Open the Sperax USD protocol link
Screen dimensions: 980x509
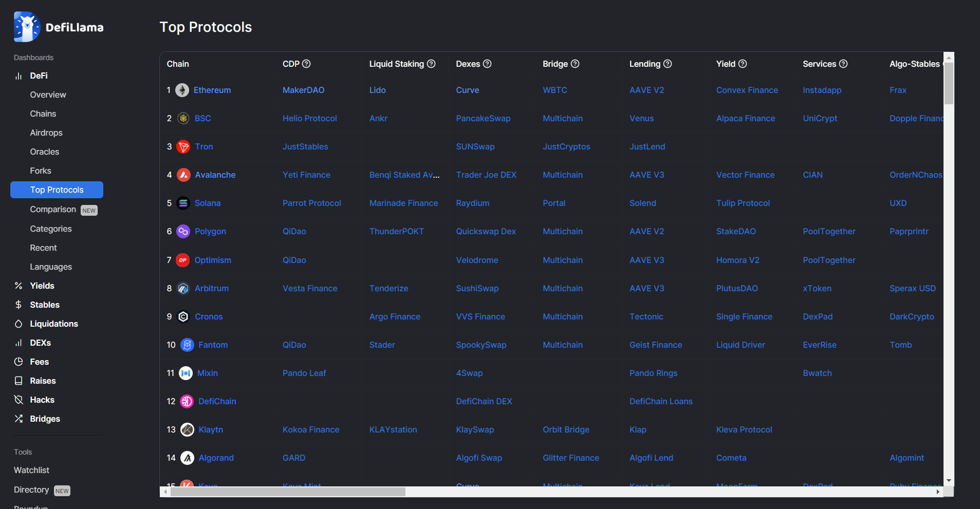tap(913, 288)
